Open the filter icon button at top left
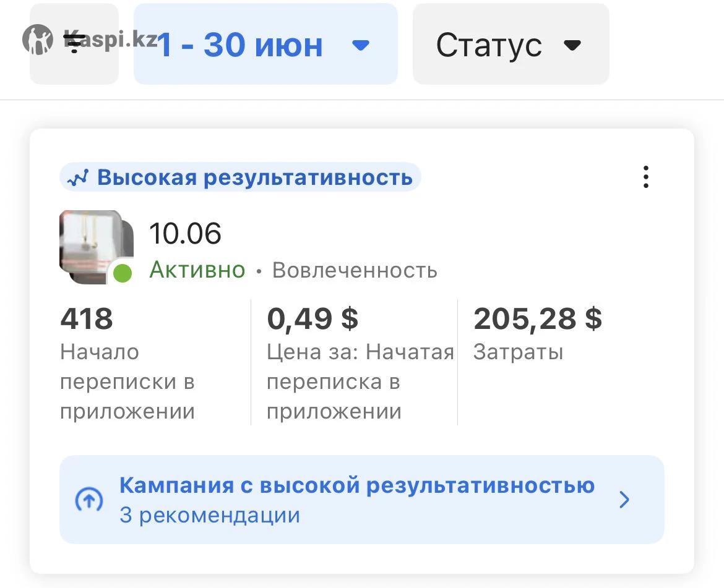724x588 pixels. tap(74, 44)
